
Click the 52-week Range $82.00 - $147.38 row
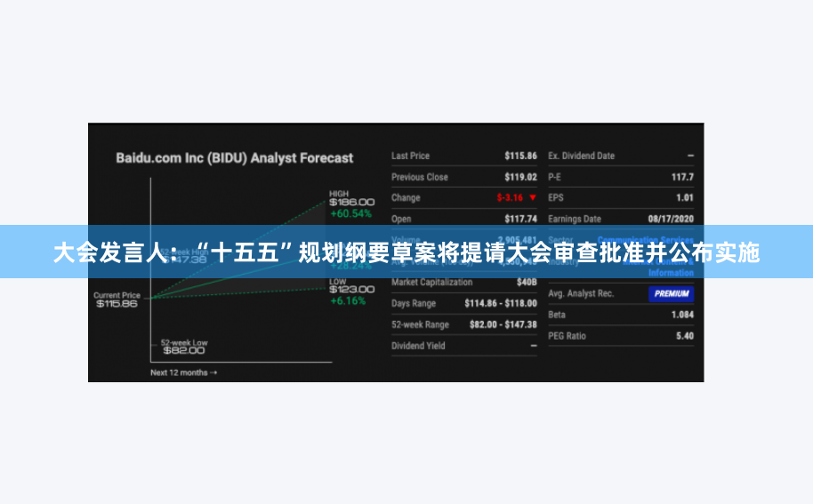[463, 324]
